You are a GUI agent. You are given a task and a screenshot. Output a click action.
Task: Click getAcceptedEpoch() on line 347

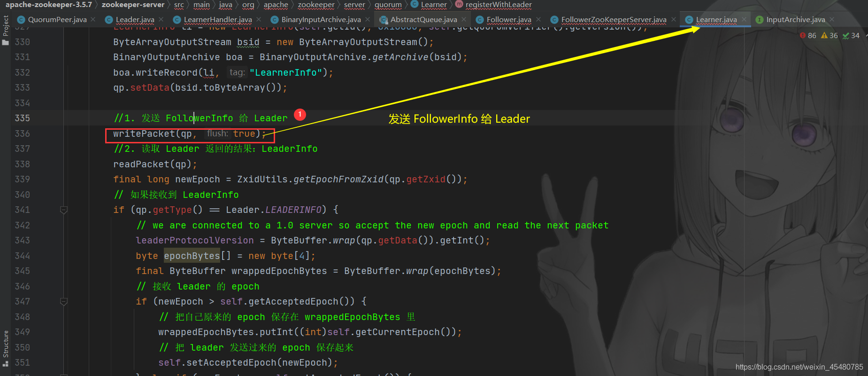301,301
